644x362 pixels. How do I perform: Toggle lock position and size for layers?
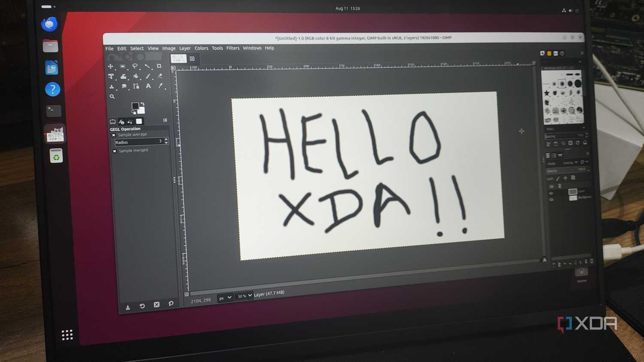[x=565, y=178]
